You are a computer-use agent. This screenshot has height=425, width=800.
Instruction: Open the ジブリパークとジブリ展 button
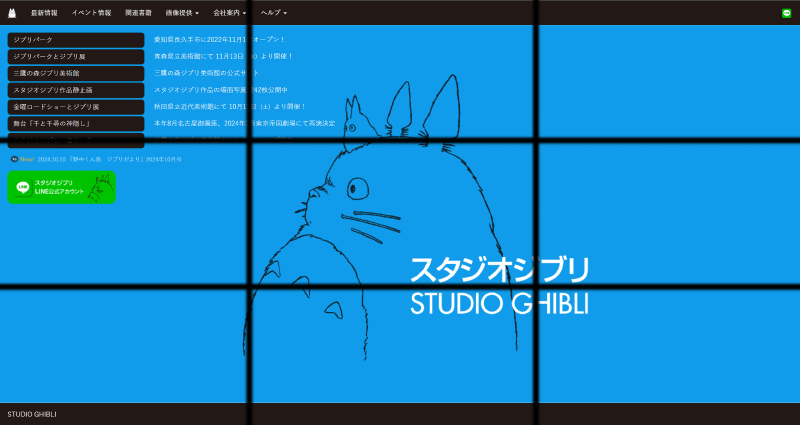pos(76,57)
